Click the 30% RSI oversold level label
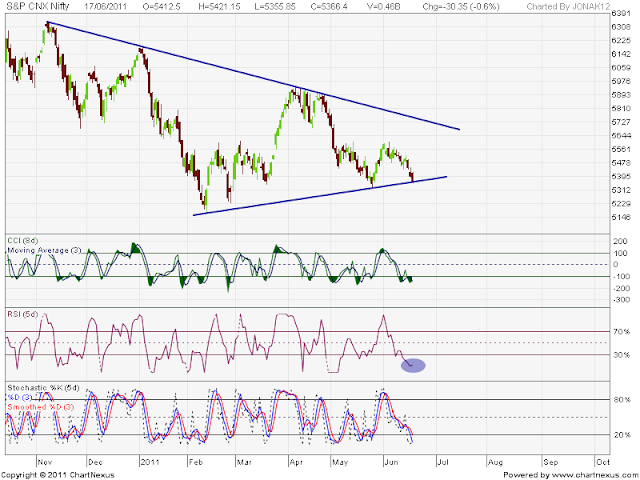640x480 pixels. click(x=621, y=355)
